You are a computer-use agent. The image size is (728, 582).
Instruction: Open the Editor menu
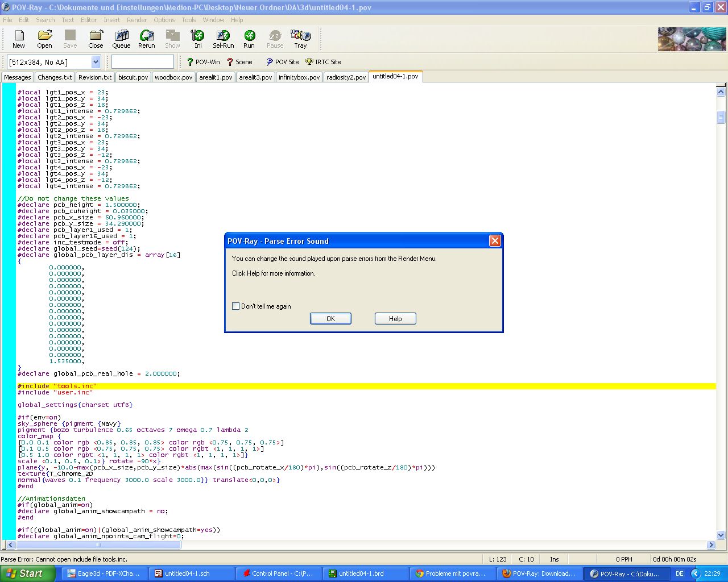click(x=89, y=20)
